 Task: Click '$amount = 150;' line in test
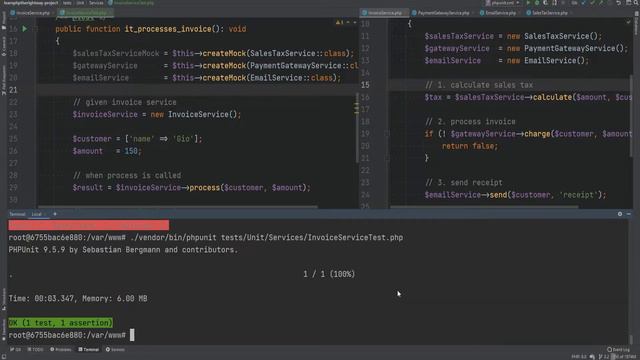point(107,151)
